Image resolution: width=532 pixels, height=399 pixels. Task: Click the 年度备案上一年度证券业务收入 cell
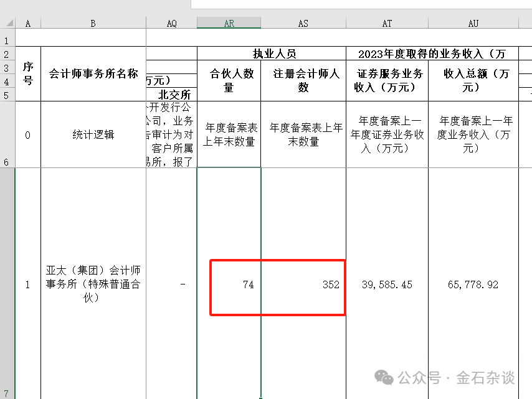click(x=387, y=134)
